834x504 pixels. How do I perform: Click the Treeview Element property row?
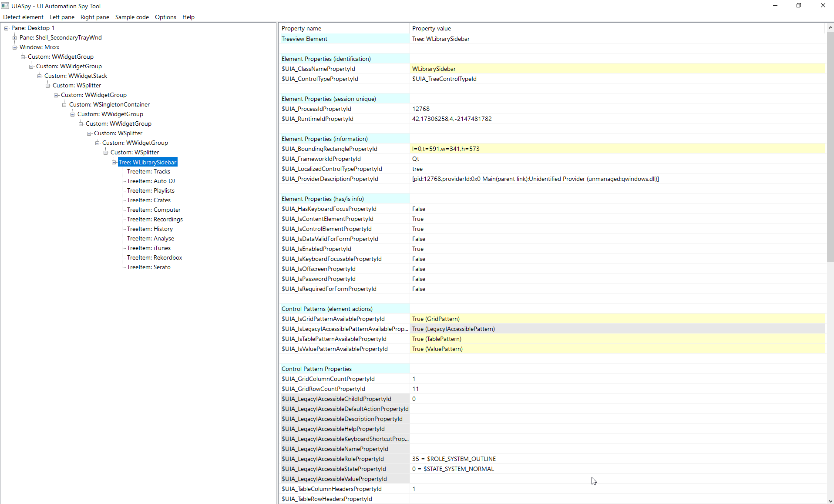coord(552,39)
